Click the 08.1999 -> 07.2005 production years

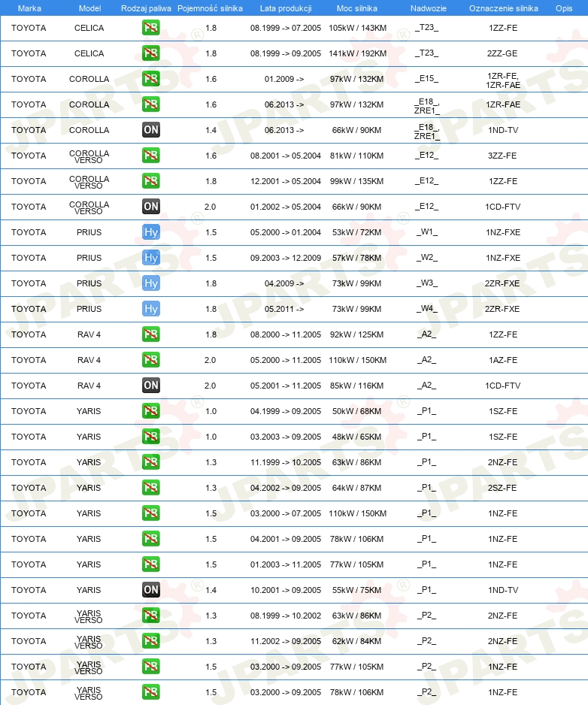click(286, 28)
